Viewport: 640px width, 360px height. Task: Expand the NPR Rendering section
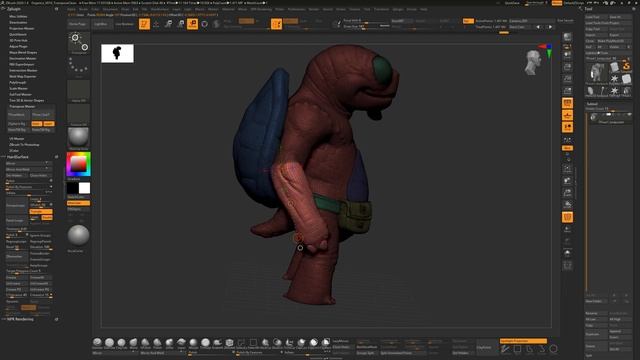point(20,319)
